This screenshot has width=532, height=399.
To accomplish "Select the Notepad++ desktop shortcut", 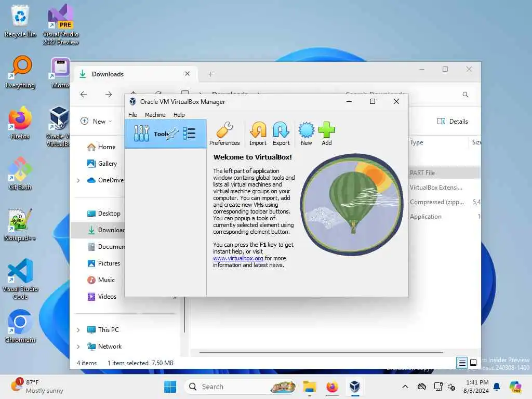I will pos(20,225).
